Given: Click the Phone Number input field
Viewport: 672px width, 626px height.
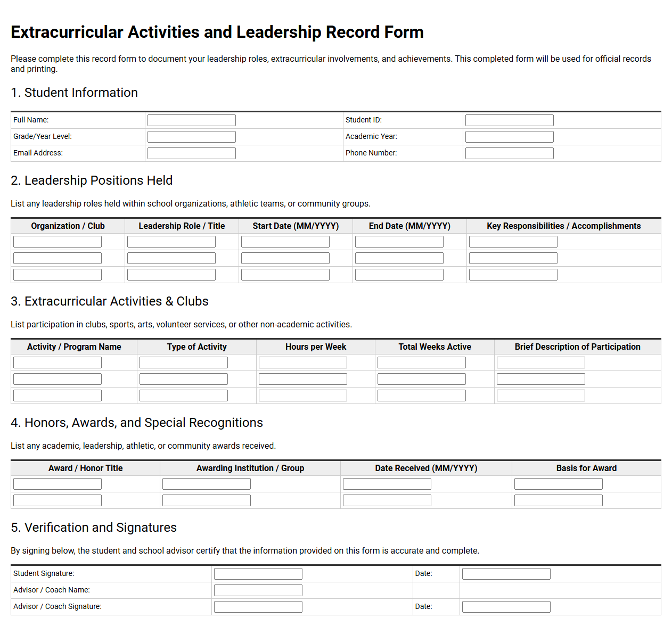Looking at the screenshot, I should [510, 153].
